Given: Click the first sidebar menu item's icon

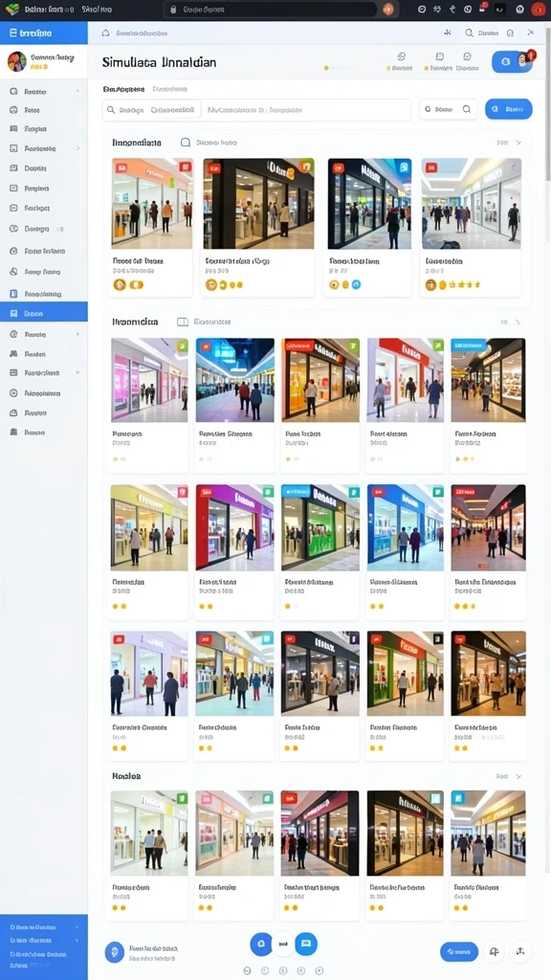Looking at the screenshot, I should click(x=13, y=91).
